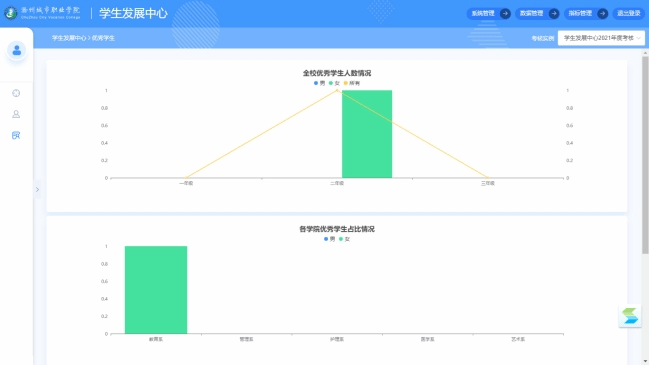Click the college logo in the header
The width and height of the screenshot is (649, 365).
tap(11, 13)
